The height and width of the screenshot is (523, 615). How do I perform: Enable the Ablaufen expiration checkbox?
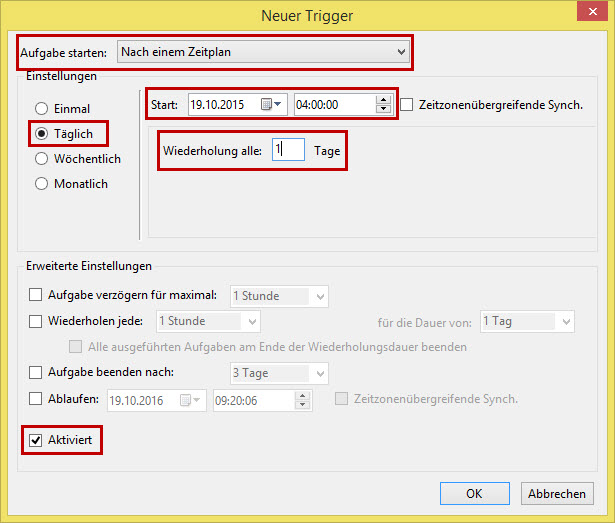pyautogui.click(x=36, y=399)
